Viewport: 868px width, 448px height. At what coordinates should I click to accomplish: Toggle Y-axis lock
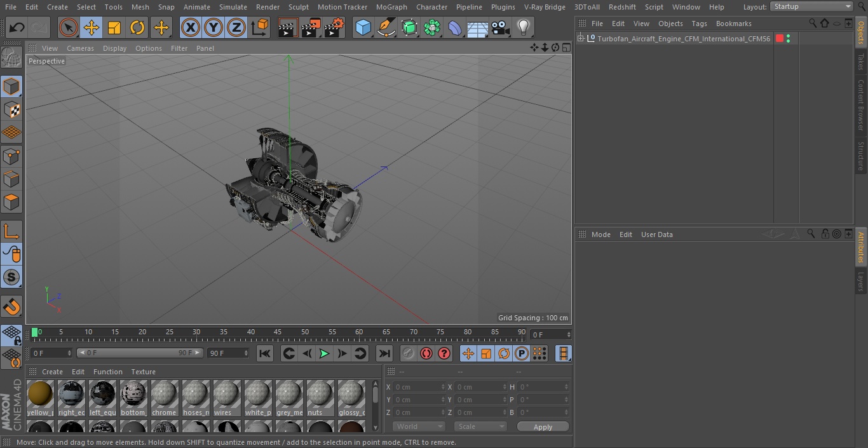(213, 27)
